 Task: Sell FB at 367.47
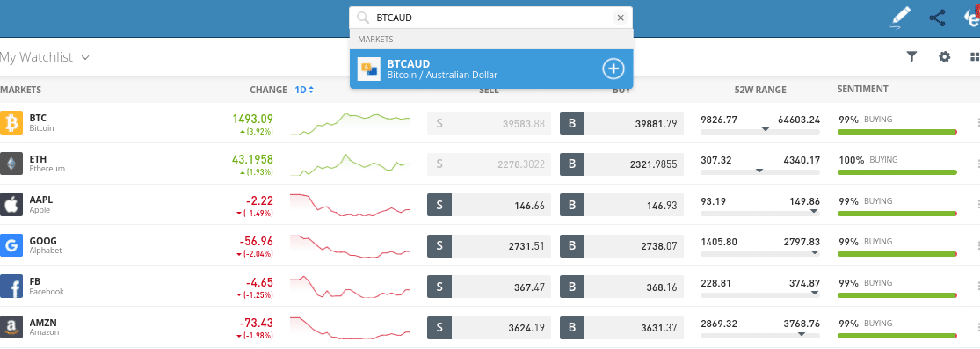coord(490,287)
